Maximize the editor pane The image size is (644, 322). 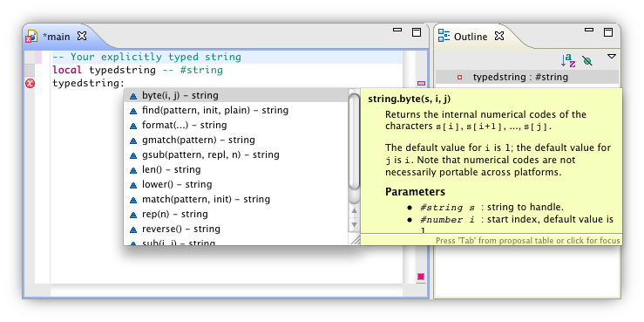(417, 32)
